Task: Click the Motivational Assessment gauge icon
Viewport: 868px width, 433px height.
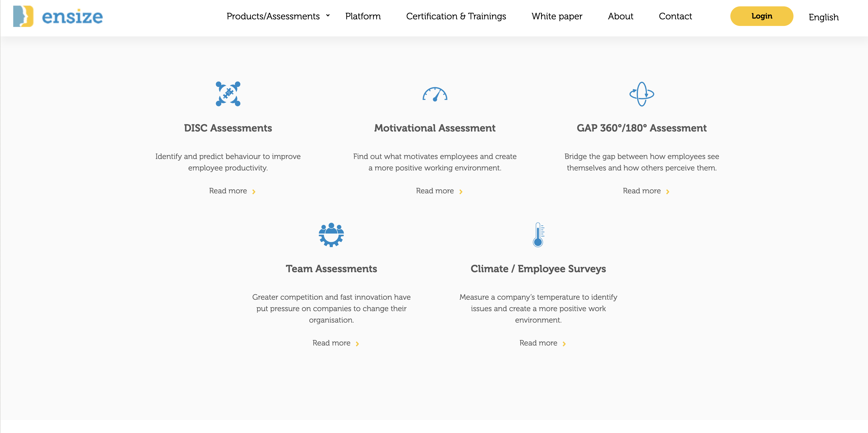Action: coord(435,94)
